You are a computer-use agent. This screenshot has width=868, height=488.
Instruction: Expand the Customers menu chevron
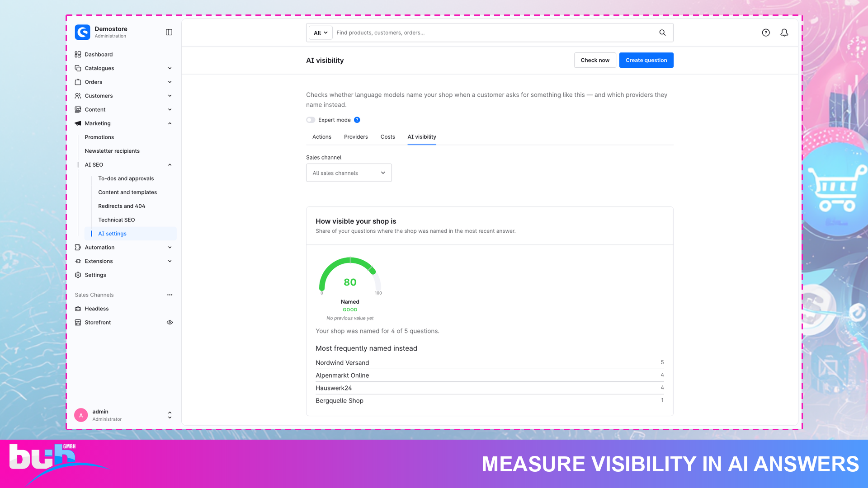tap(170, 96)
